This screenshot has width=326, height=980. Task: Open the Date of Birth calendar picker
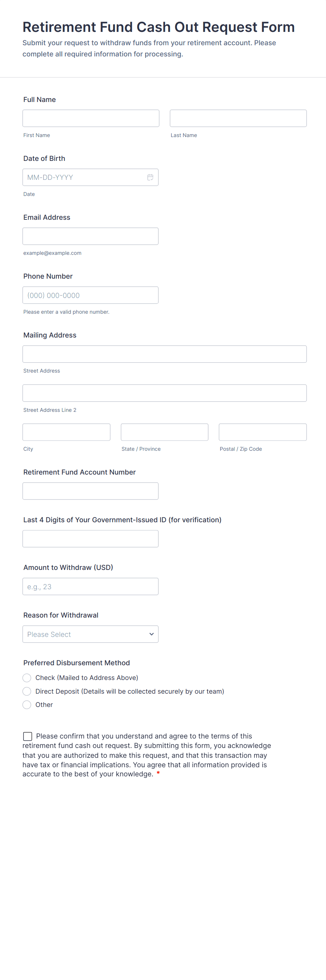pyautogui.click(x=150, y=177)
